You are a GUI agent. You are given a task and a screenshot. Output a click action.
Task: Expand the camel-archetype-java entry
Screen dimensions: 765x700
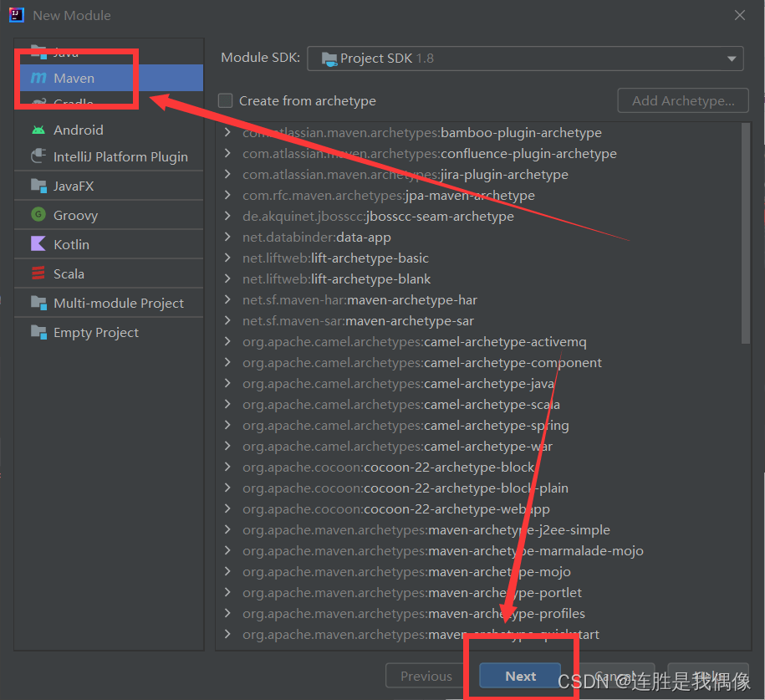click(227, 384)
